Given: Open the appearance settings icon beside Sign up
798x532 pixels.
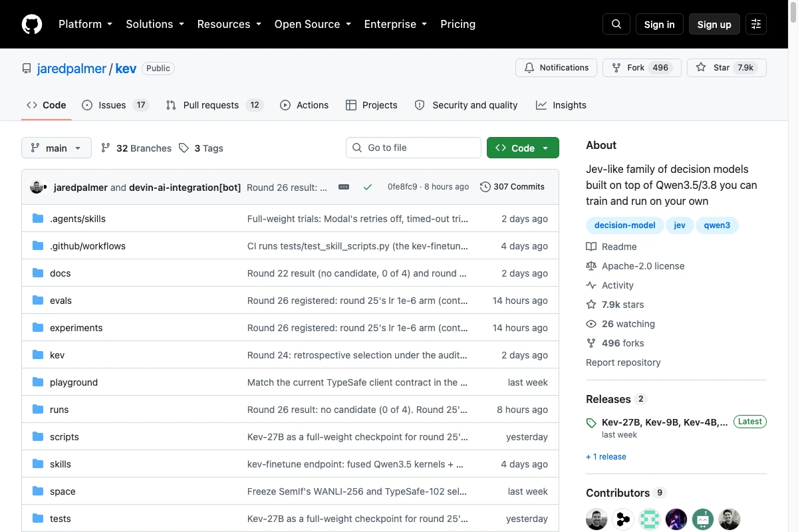Looking at the screenshot, I should [756, 24].
